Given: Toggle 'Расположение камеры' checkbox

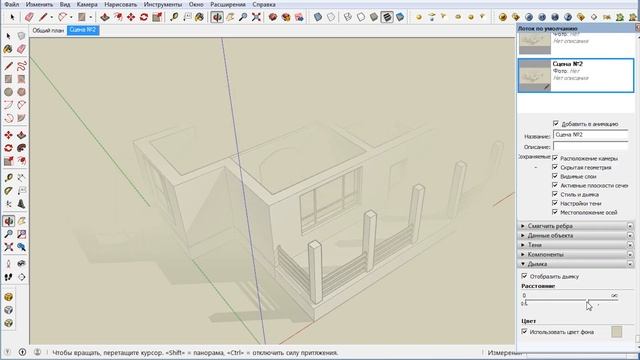Looking at the screenshot, I should (555, 158).
